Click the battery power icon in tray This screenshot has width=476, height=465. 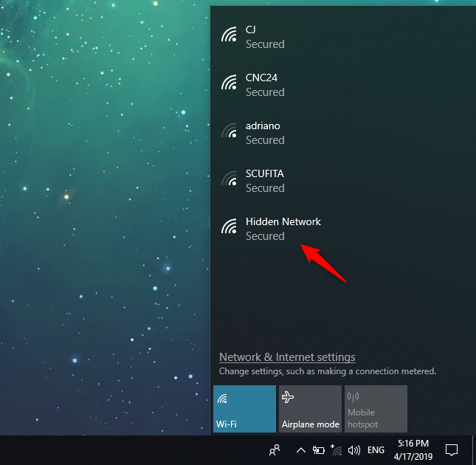319,450
